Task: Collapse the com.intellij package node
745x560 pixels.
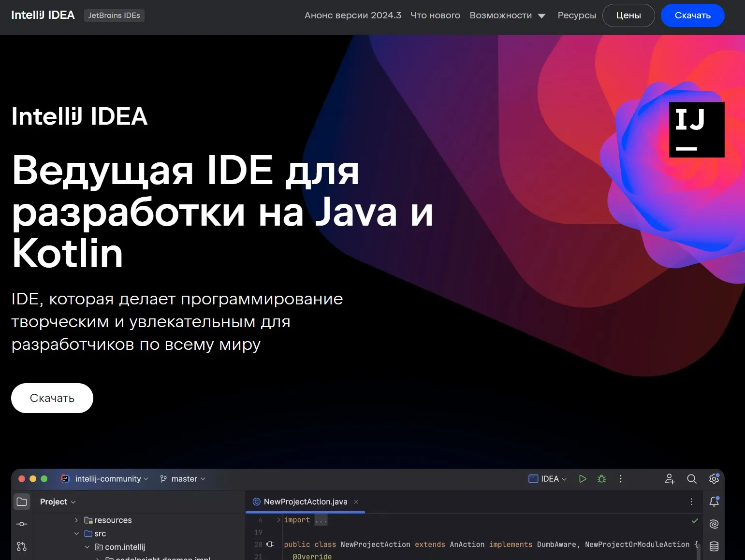Action: (x=87, y=547)
